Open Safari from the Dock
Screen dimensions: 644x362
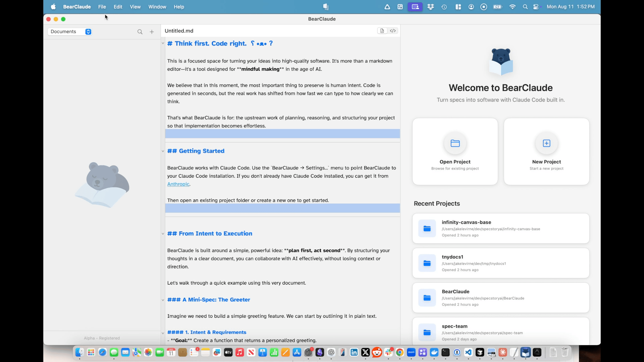[102, 352]
